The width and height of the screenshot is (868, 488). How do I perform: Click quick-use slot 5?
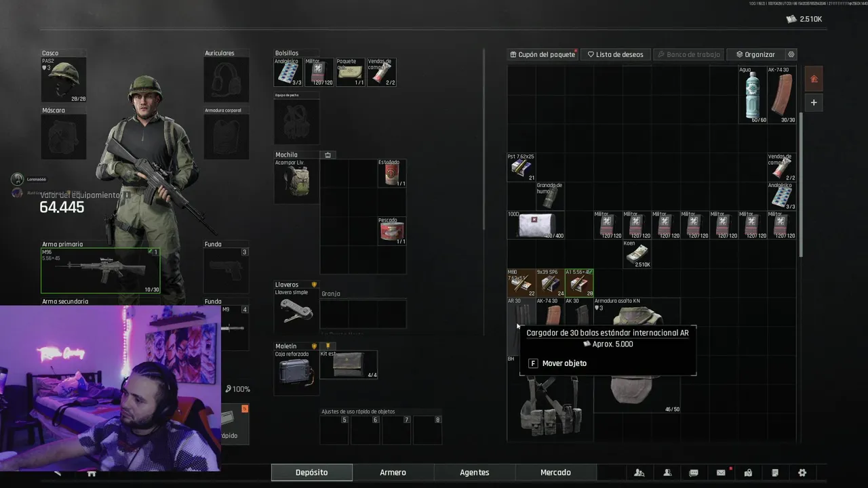point(334,430)
